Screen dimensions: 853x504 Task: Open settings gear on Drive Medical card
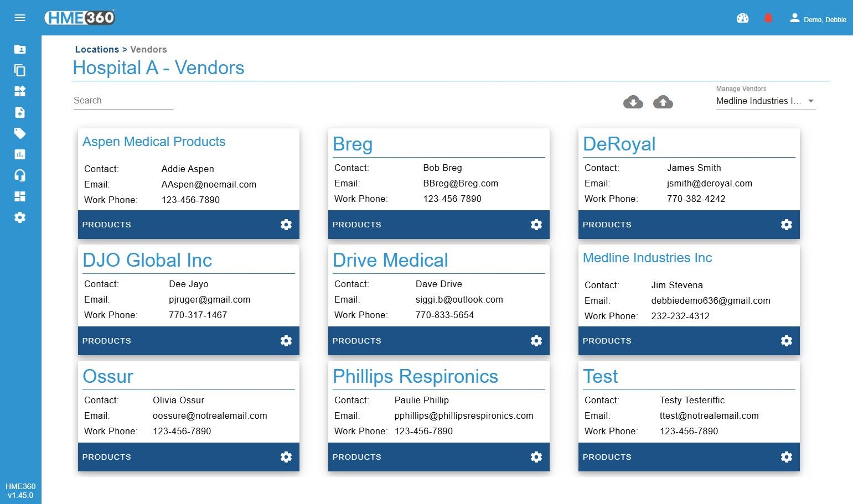[x=536, y=341]
